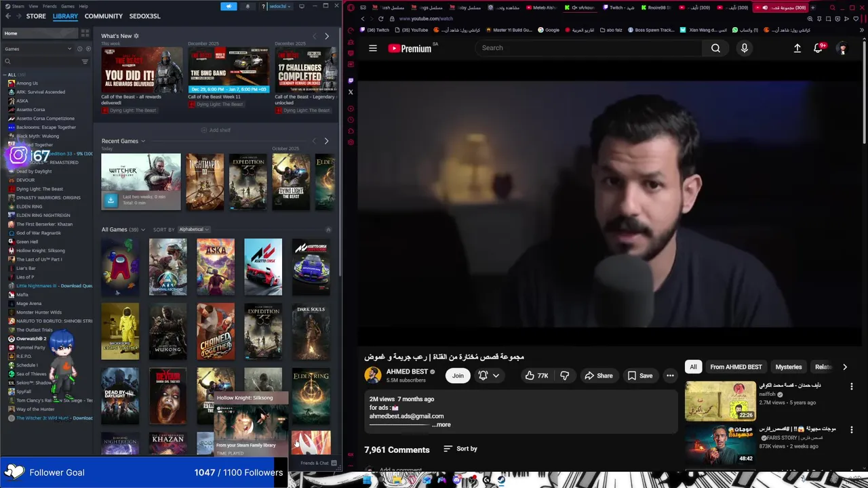Show next Recent Games arrow
Screen dimensions: 868x488
pos(326,141)
